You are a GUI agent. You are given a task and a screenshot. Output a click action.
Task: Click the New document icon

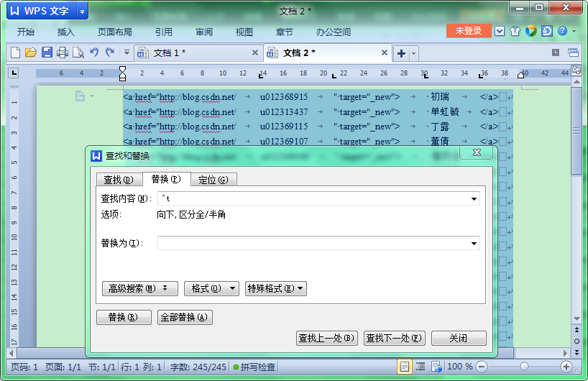15,52
